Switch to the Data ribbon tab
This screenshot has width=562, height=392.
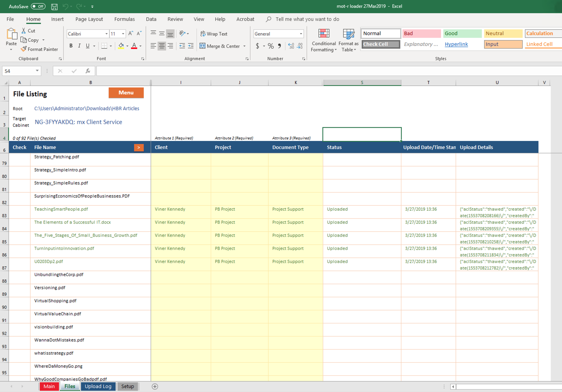(151, 19)
